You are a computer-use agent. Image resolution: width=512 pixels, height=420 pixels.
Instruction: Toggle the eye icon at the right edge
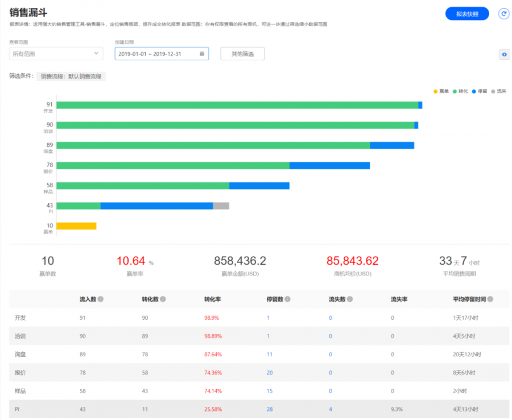(x=504, y=55)
